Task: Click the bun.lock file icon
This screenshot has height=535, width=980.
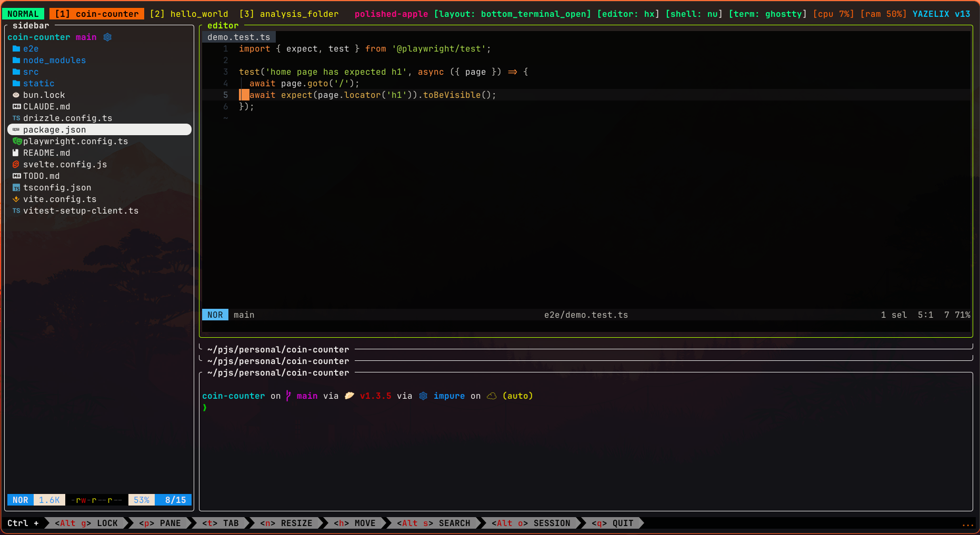Action: [x=16, y=95]
